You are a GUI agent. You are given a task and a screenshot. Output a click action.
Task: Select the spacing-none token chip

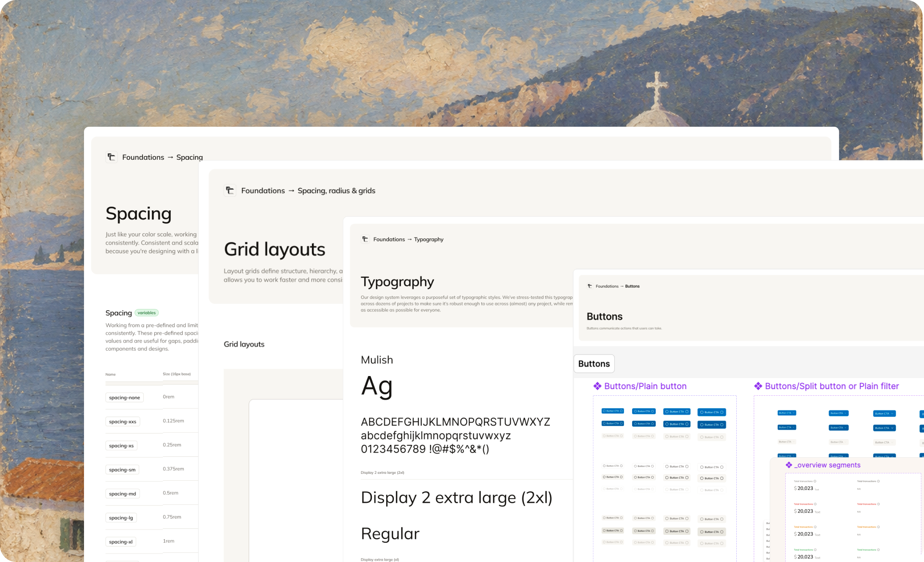[x=125, y=397]
